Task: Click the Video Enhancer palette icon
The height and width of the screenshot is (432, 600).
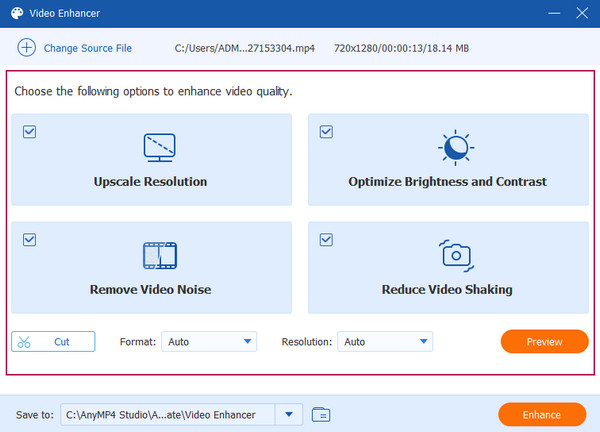Action: pyautogui.click(x=17, y=13)
